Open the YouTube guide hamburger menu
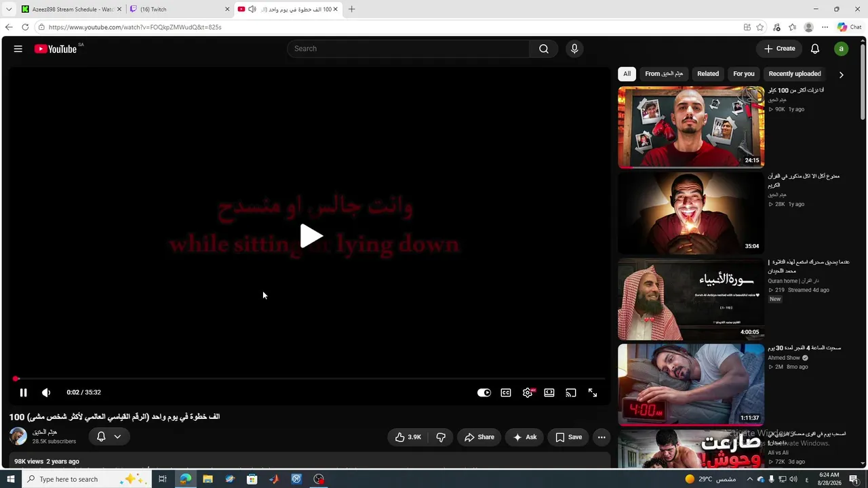868x488 pixels. (18, 49)
